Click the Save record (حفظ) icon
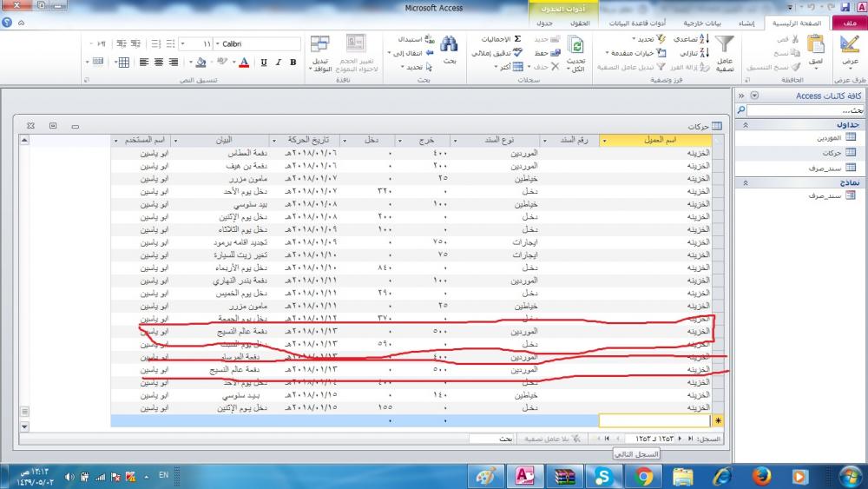868x489 pixels. tap(556, 53)
